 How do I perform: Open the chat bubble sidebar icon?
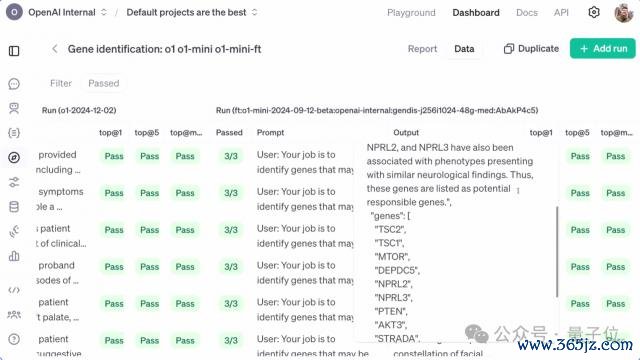pyautogui.click(x=14, y=84)
